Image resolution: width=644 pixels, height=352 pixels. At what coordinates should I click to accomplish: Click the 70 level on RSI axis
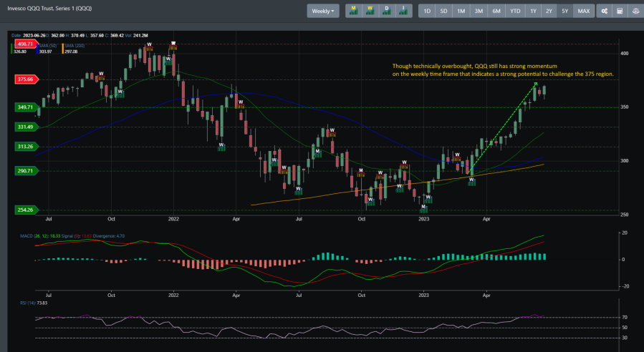(624, 317)
